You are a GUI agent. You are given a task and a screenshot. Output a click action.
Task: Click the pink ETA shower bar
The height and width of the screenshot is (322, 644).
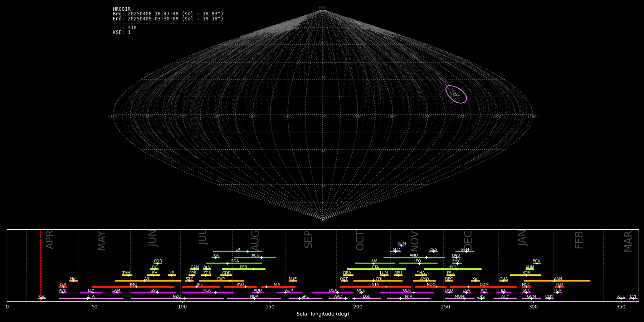pos(91,298)
